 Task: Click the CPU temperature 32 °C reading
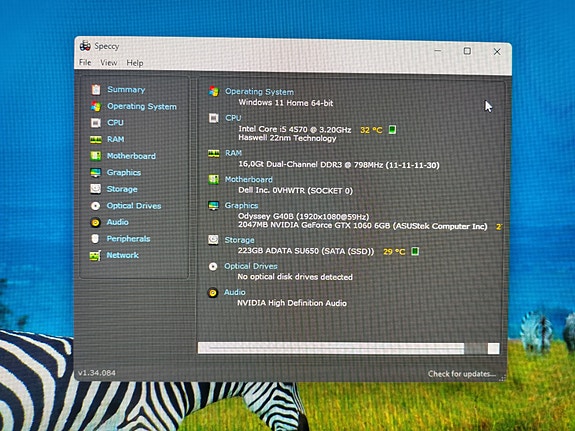371,130
